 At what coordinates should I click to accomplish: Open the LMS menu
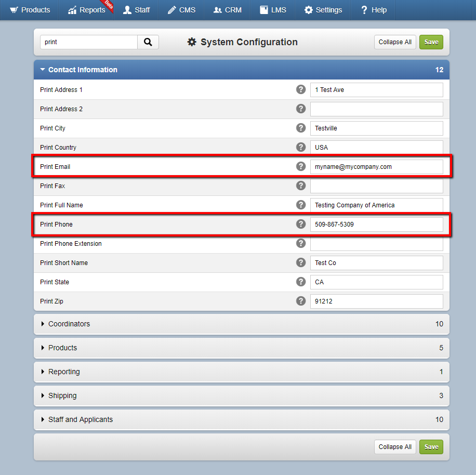(x=272, y=10)
